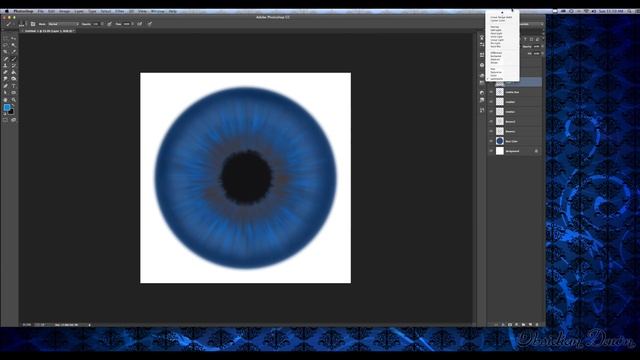Open the layer Fill dropdown
Viewport: 640px width, 360px height.
click(x=542, y=53)
